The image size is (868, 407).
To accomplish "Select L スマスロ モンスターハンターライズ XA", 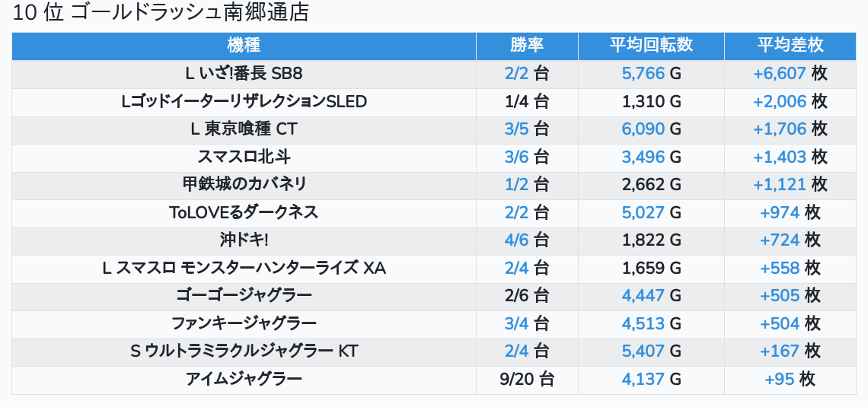I will click(x=244, y=269).
